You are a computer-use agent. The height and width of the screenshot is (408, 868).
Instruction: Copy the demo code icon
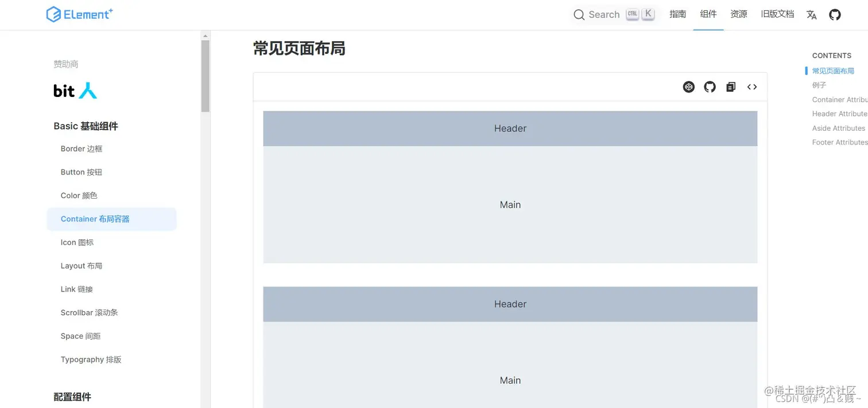coord(731,87)
